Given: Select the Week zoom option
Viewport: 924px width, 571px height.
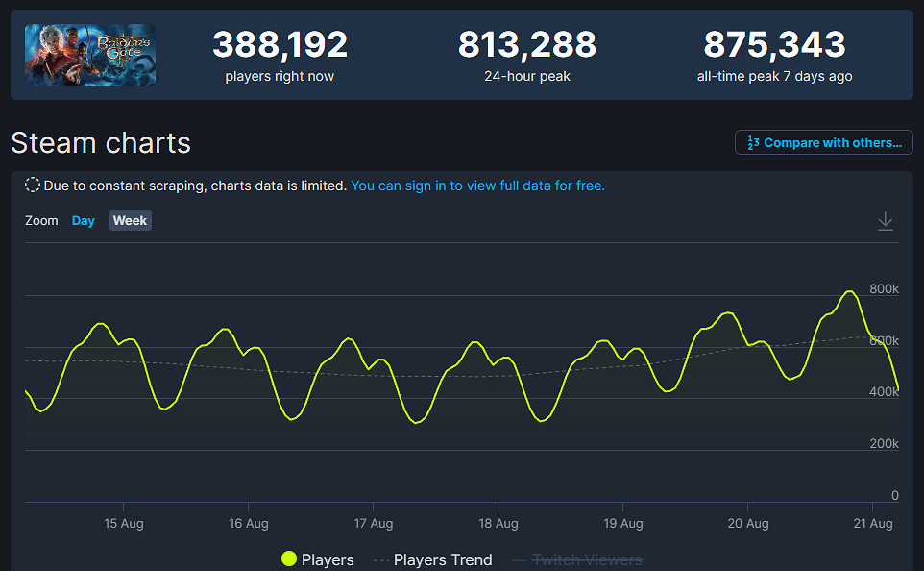Looking at the screenshot, I should pos(130,220).
